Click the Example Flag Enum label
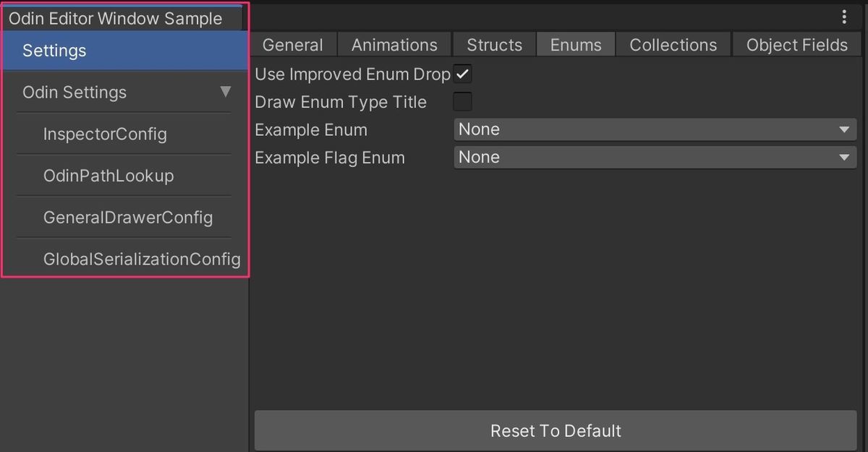The height and width of the screenshot is (452, 868). (x=330, y=158)
